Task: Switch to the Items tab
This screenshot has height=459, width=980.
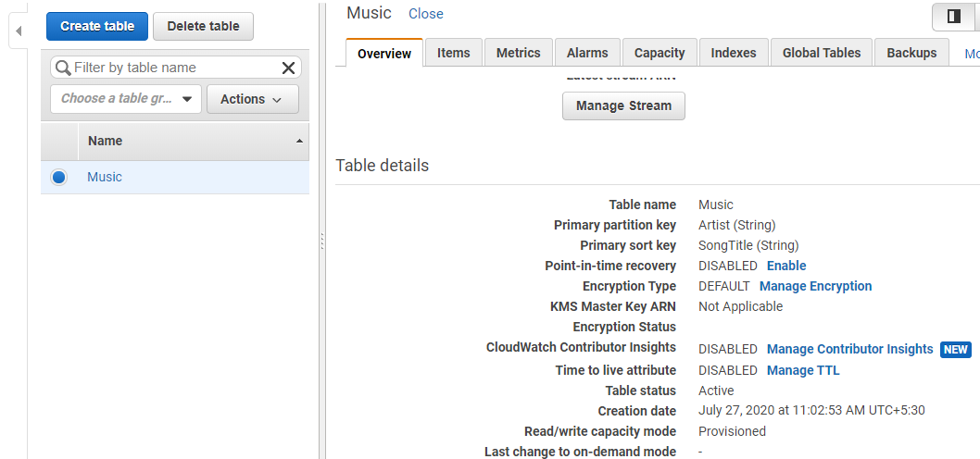Action: 454,53
